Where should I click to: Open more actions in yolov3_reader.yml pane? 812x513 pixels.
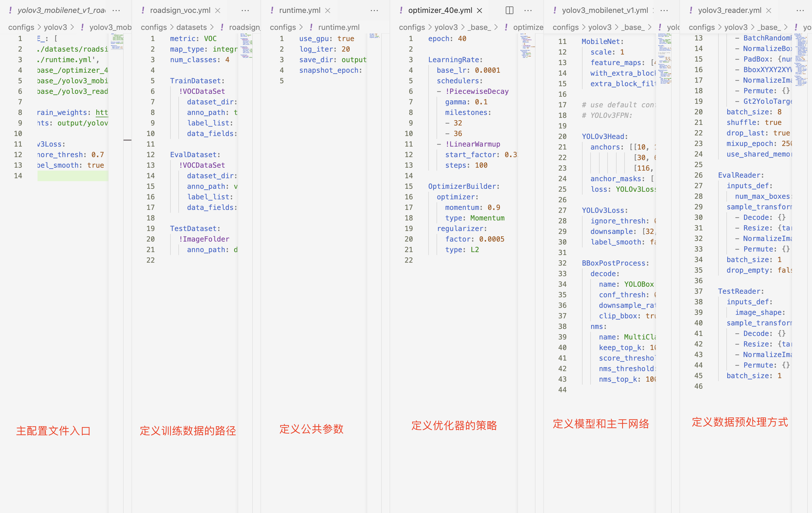[x=800, y=11]
